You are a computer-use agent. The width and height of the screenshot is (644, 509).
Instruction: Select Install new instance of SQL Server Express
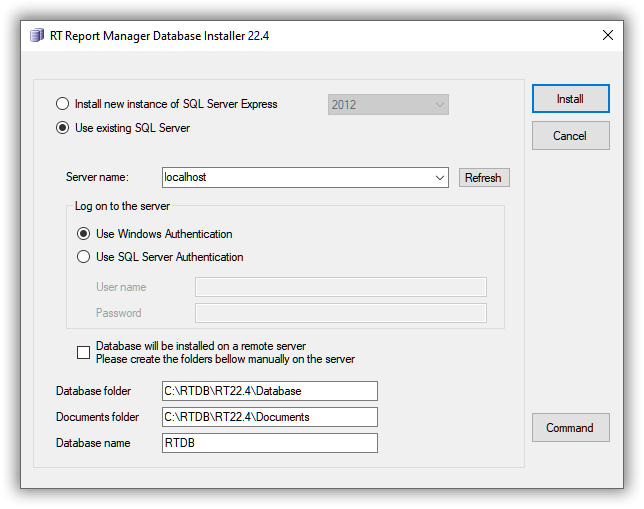tap(62, 104)
